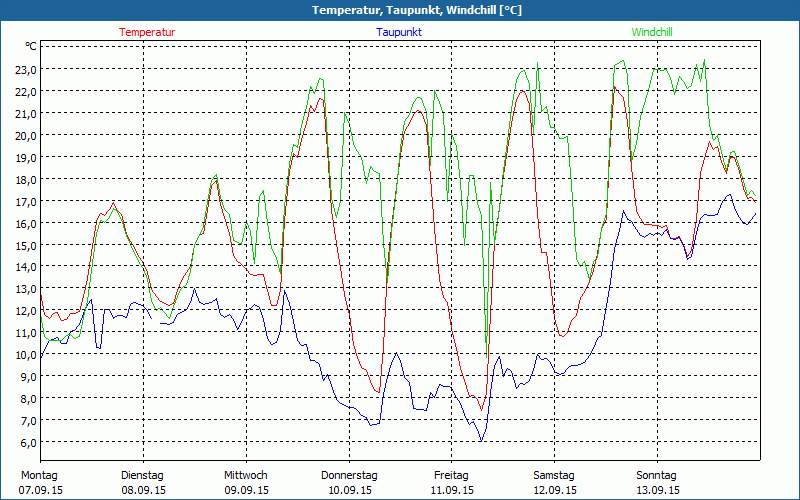Screen dimensions: 800x500
Task: Select the green 'Windchill' legend label
Action: 652,32
